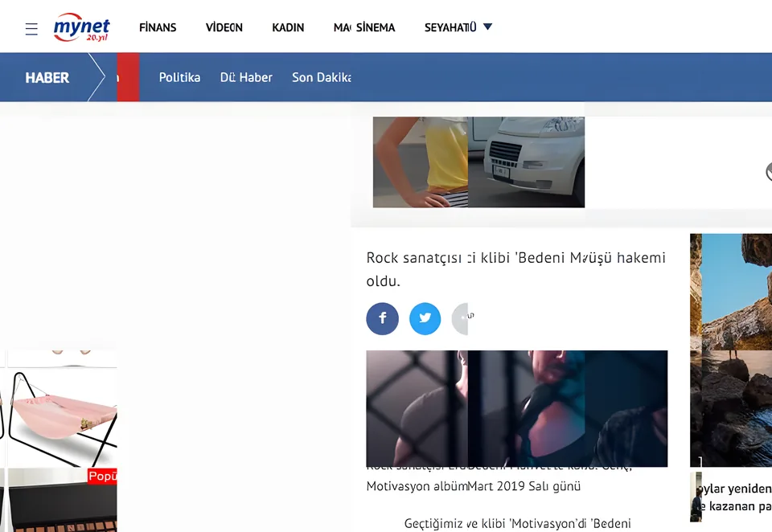Click the mynet logo

(81, 27)
